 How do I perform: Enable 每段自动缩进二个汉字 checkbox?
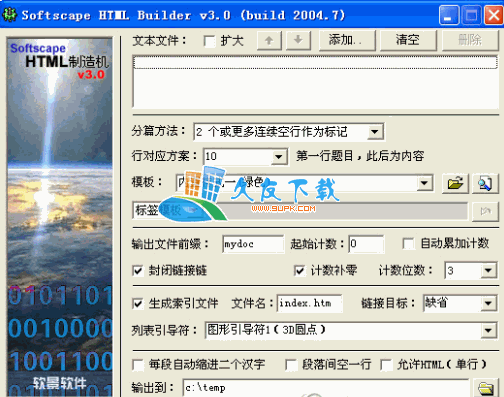tap(138, 365)
